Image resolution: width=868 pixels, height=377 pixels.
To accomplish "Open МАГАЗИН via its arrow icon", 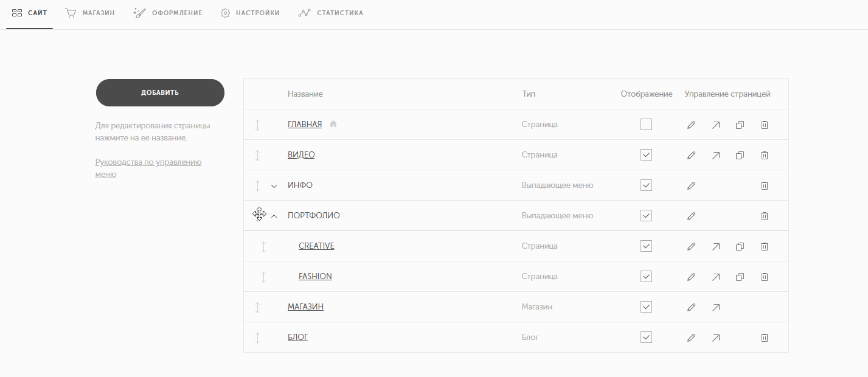I will pyautogui.click(x=716, y=307).
